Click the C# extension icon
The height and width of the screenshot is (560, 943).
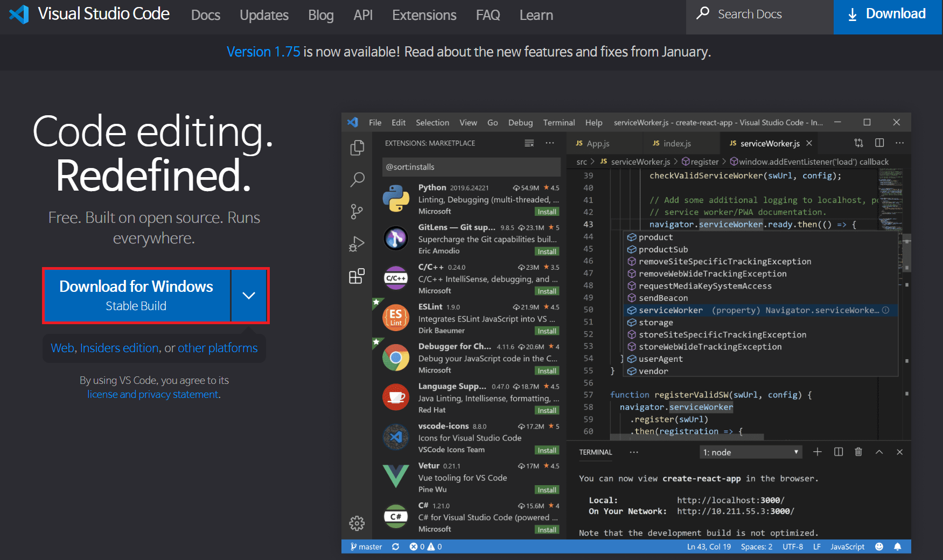pyautogui.click(x=396, y=516)
